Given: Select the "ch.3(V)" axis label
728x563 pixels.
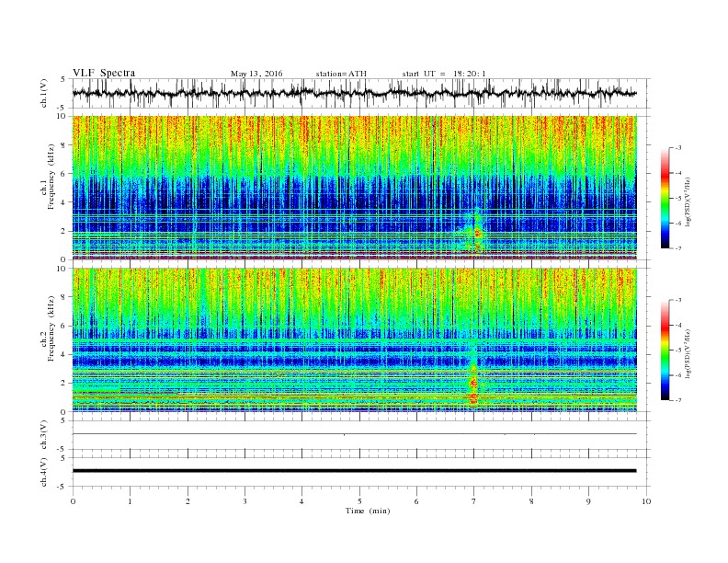Looking at the screenshot, I should (44, 435).
